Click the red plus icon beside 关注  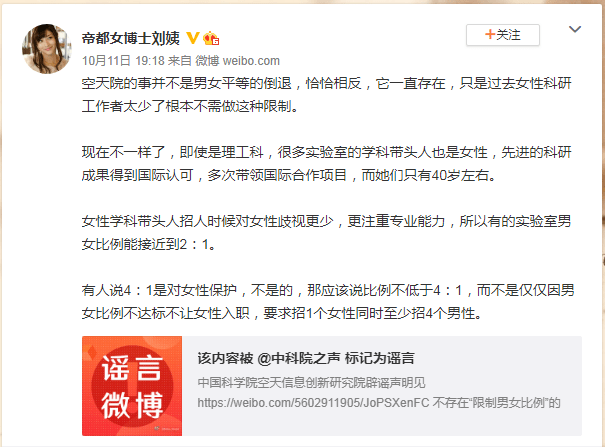pos(490,34)
